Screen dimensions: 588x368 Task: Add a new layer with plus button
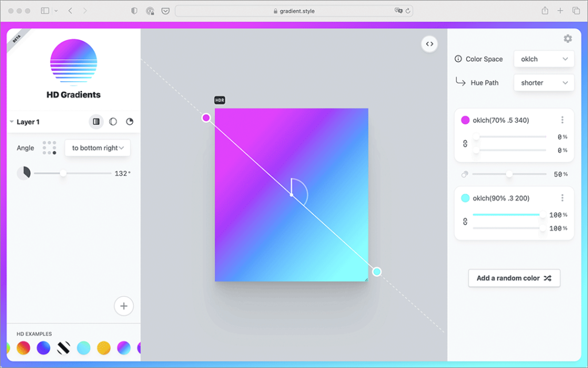(123, 306)
